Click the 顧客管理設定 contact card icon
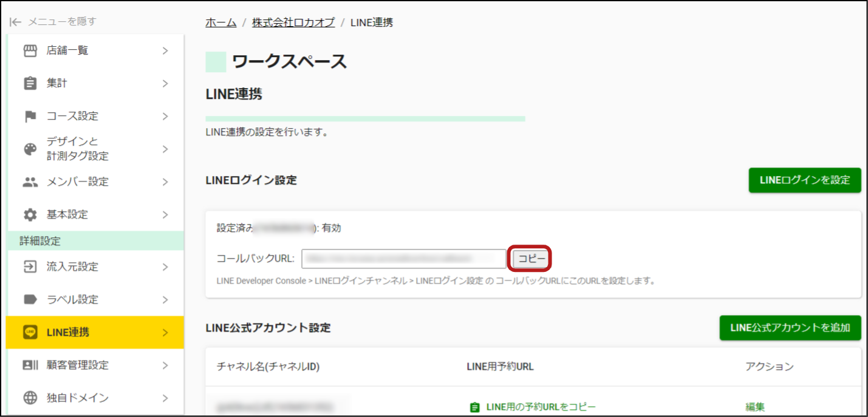Viewport: 868px width, 417px height. pos(30,365)
